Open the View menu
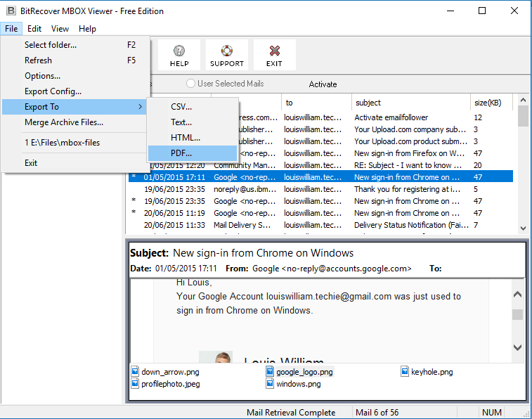The width and height of the screenshot is (532, 419). (x=60, y=29)
